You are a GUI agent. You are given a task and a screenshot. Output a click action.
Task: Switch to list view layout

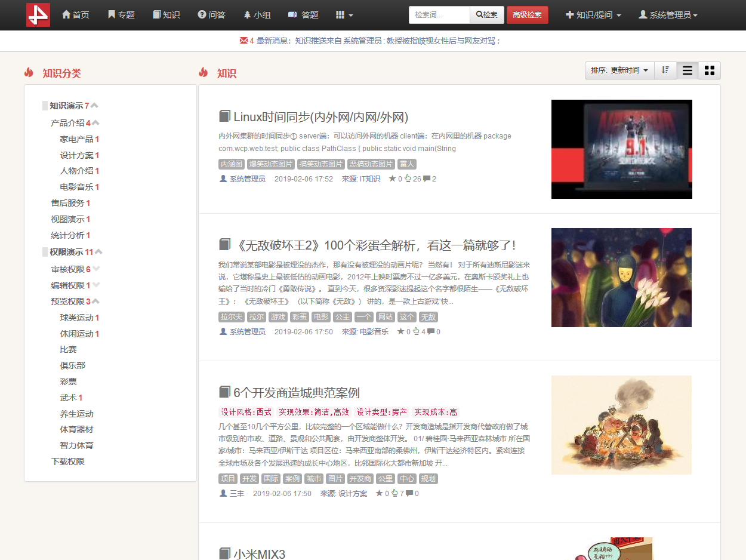(688, 70)
